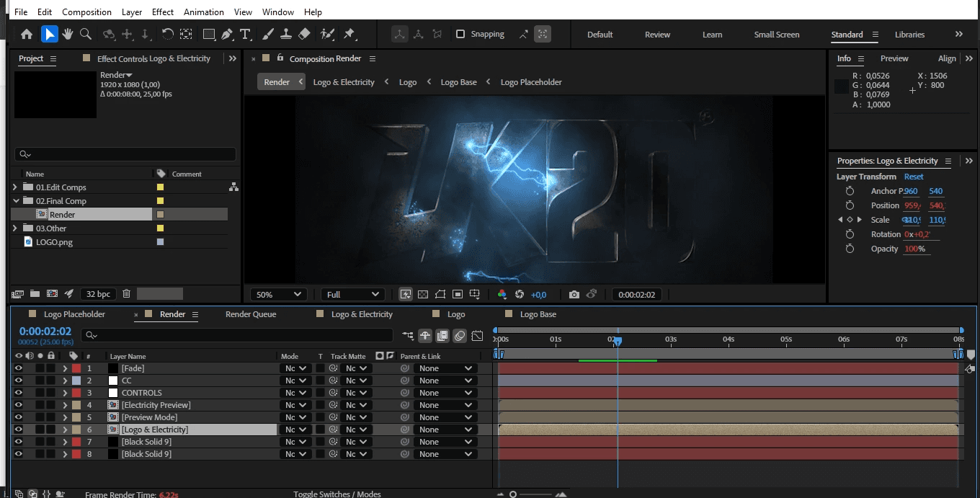Click the 04s mark on timeline ruler

coord(729,339)
